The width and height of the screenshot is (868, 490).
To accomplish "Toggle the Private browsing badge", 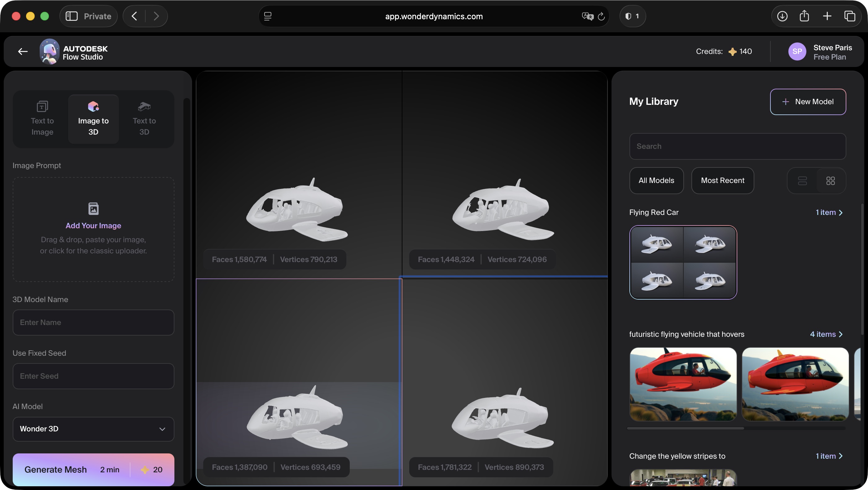I will click(88, 16).
